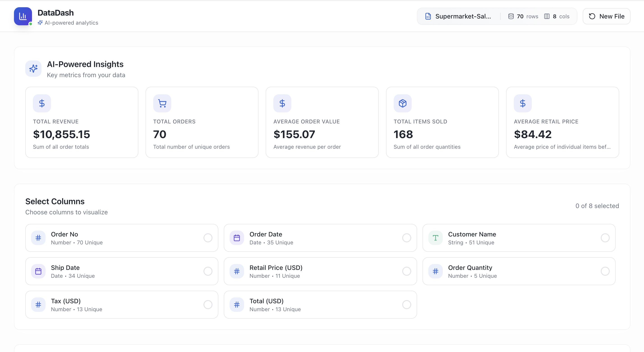Click the text icon next to Customer Name
Screen dimensions: 644x352
click(x=436, y=238)
